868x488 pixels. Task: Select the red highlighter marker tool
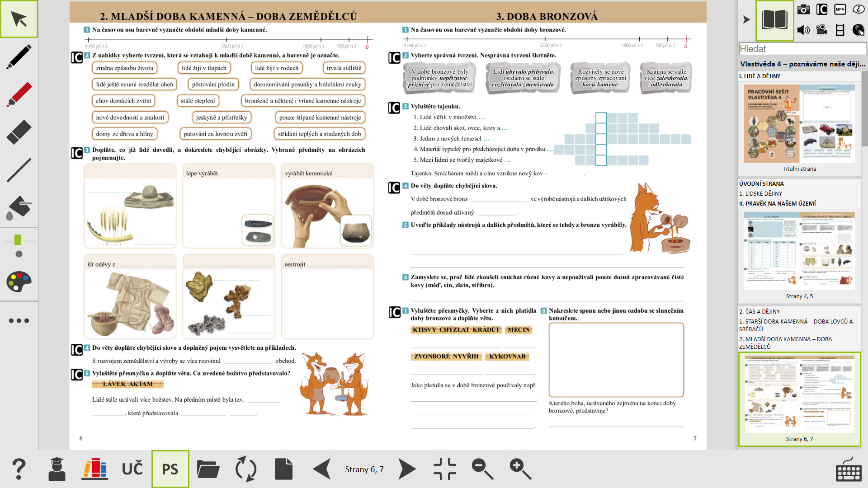tap(19, 94)
